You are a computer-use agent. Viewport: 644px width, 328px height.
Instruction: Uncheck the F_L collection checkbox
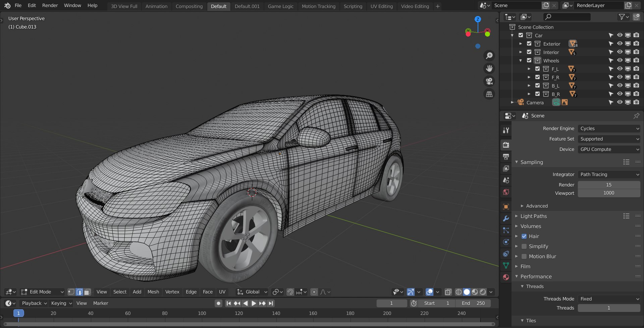click(x=537, y=69)
